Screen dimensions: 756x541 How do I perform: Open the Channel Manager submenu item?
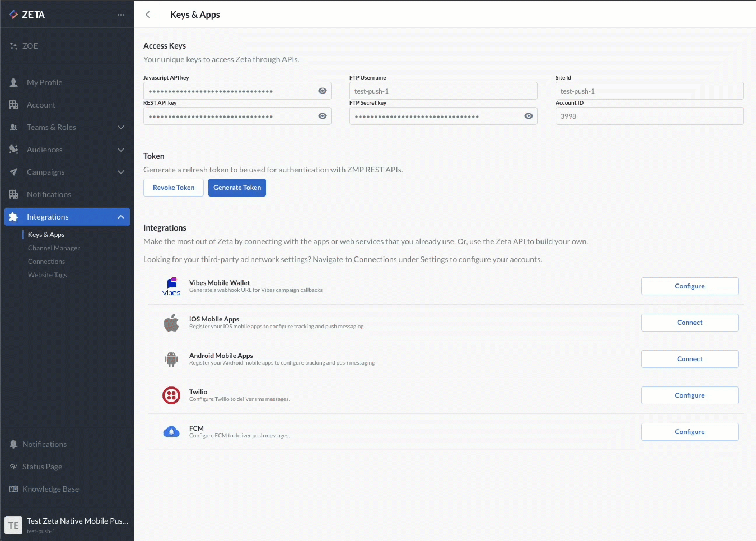click(x=54, y=248)
